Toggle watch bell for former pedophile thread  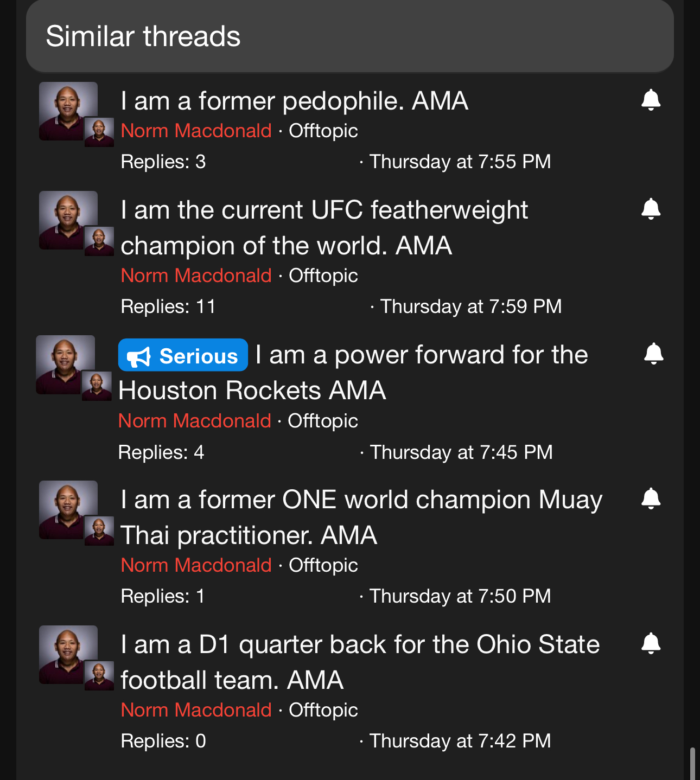(651, 100)
